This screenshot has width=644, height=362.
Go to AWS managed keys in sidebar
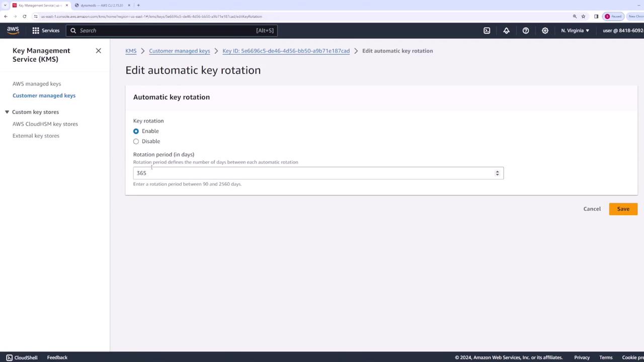pyautogui.click(x=37, y=84)
